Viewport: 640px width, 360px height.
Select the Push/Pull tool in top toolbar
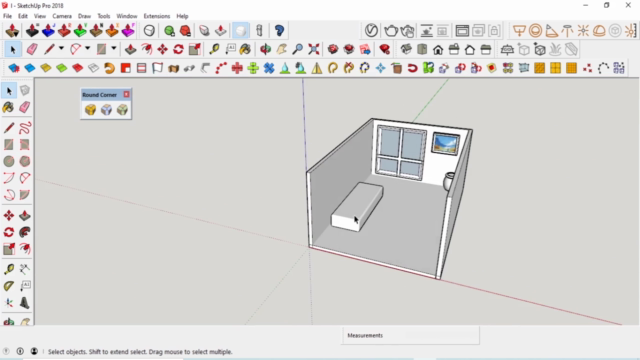click(131, 49)
